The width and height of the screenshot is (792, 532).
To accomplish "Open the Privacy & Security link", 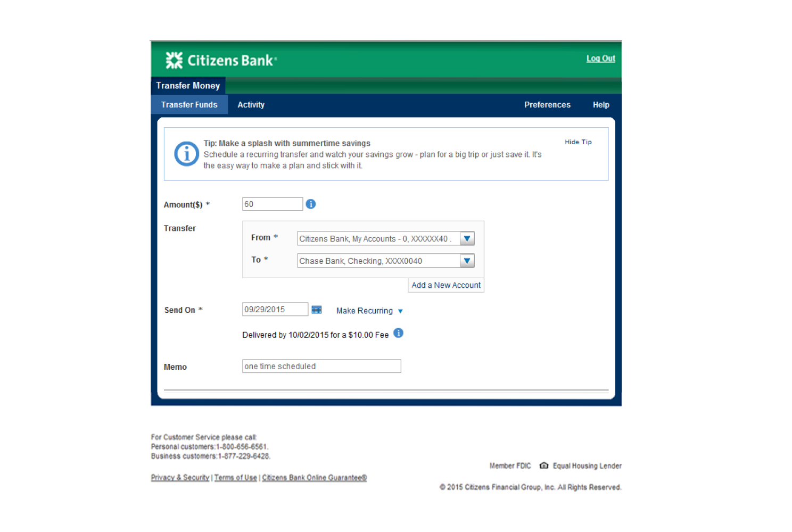I will [x=180, y=478].
